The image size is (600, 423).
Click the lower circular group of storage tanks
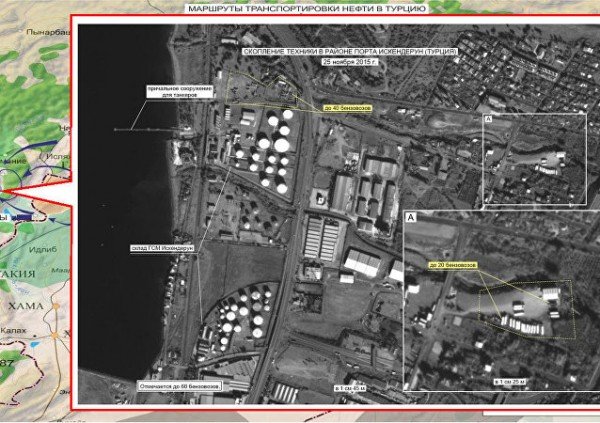coord(232,318)
